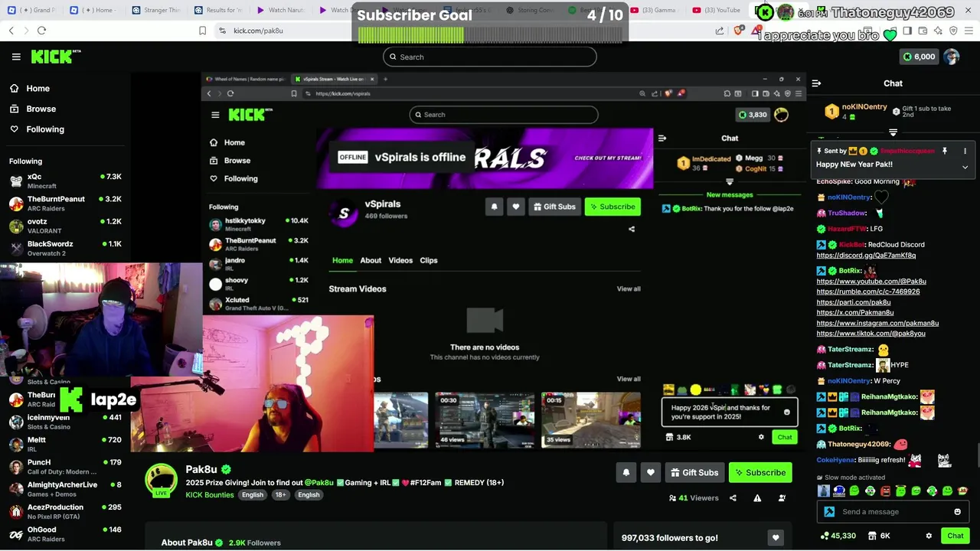Screen dimensions: 980x551
Task: Click the 45,330 points balance
Action: (838, 536)
